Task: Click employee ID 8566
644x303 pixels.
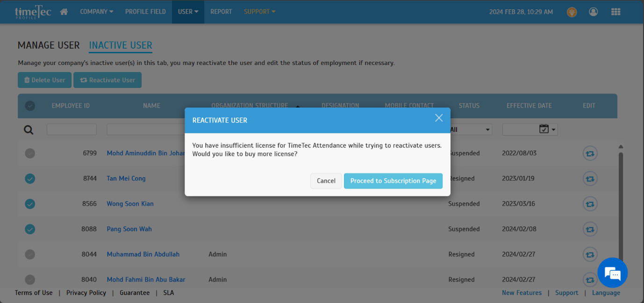Action: click(x=89, y=204)
